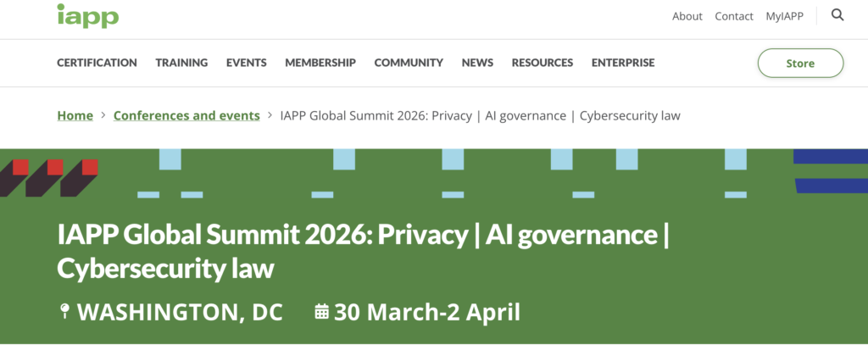Open the Contact link

pyautogui.click(x=734, y=16)
